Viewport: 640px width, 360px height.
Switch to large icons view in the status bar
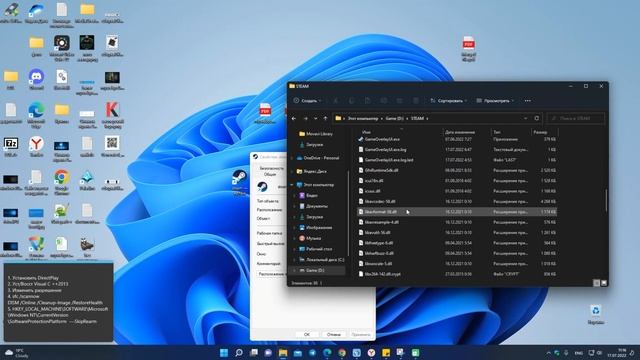point(604,283)
